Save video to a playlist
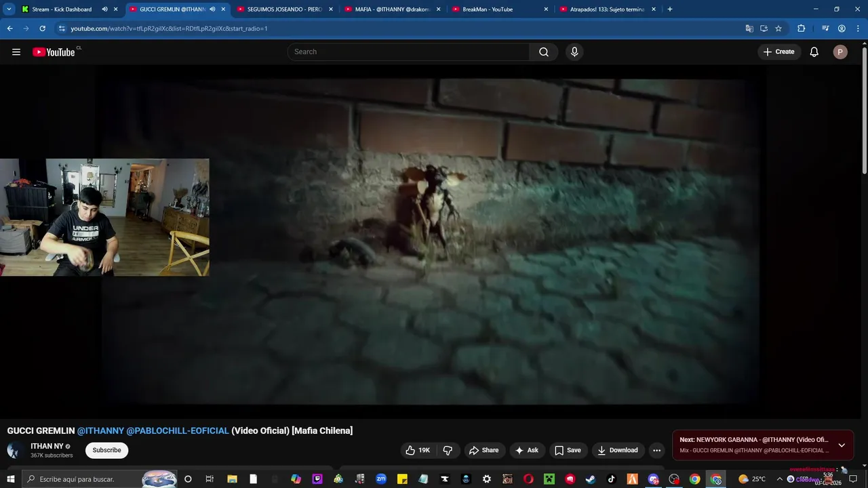The height and width of the screenshot is (488, 868). tap(568, 450)
